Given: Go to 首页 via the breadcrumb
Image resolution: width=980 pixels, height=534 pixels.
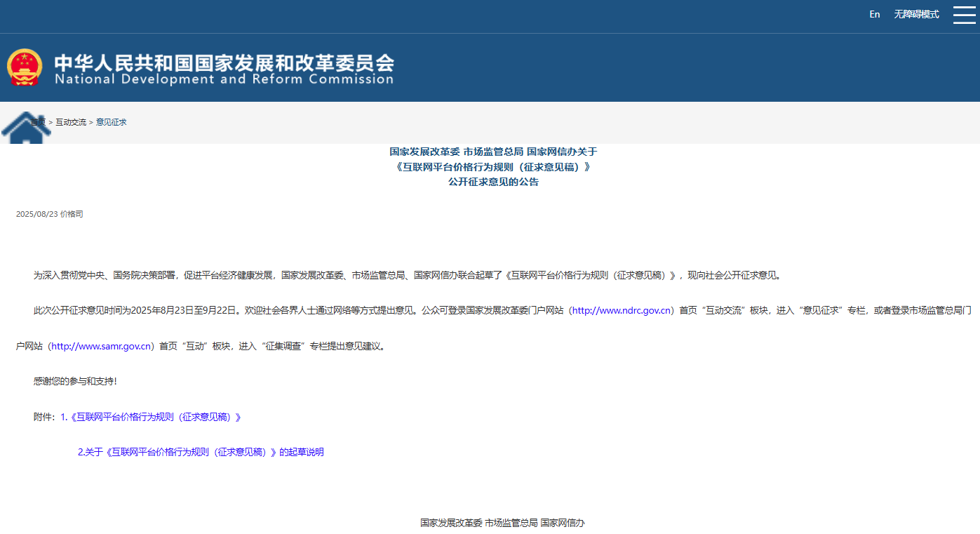Looking at the screenshot, I should click(37, 121).
